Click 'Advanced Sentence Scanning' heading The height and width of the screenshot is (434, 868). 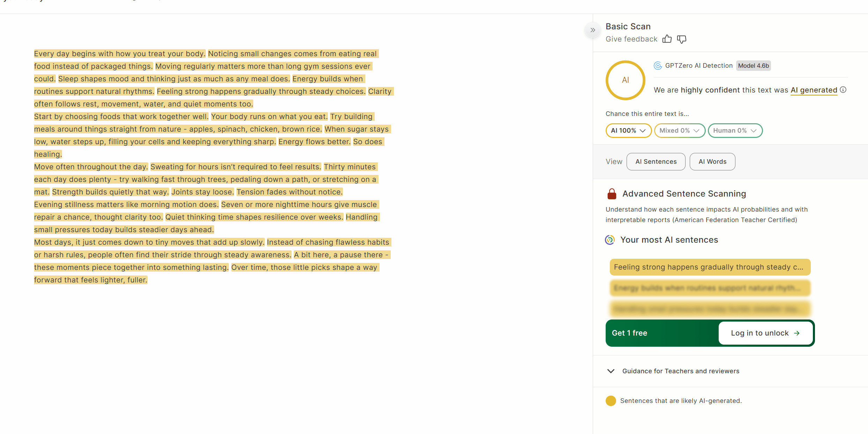[684, 194]
